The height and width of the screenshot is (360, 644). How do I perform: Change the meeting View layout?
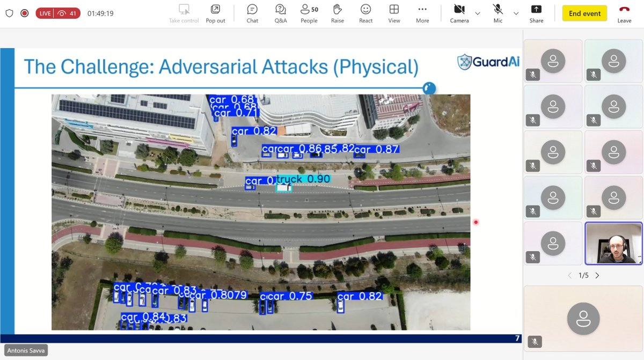click(x=394, y=13)
